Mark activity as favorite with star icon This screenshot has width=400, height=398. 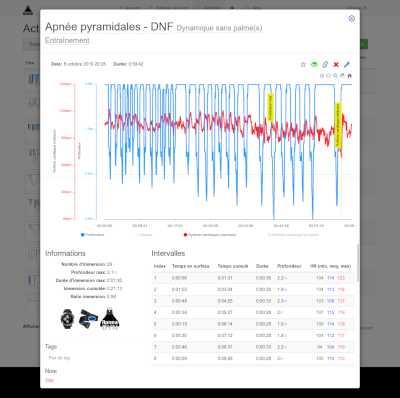[303, 64]
